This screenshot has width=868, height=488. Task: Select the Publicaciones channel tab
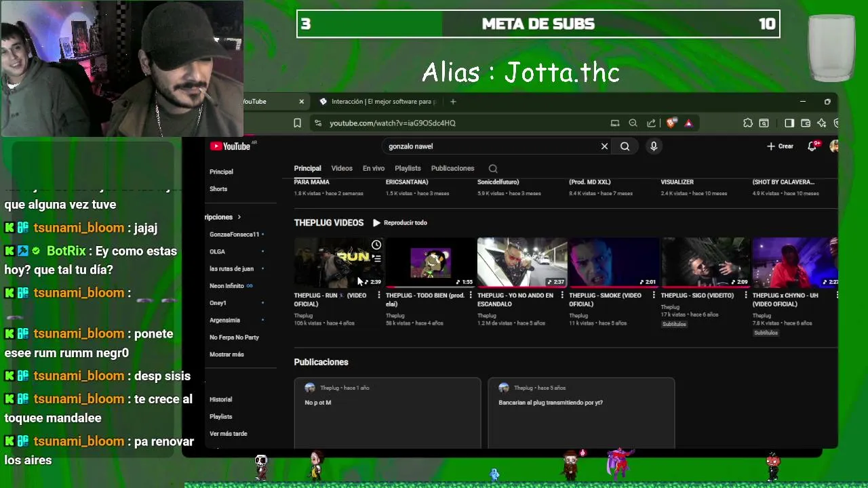point(452,168)
